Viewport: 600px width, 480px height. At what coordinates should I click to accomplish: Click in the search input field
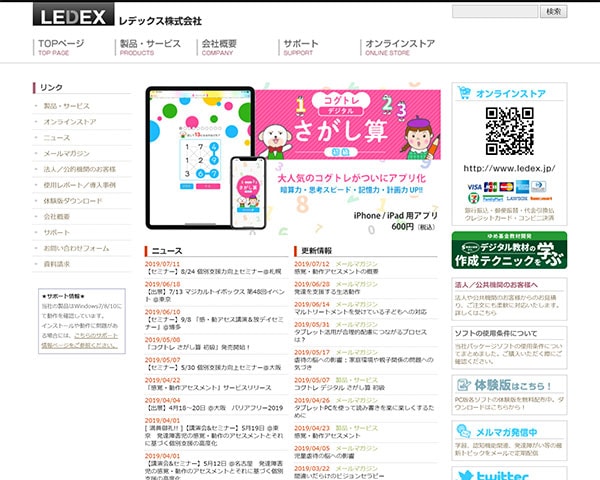495,11
